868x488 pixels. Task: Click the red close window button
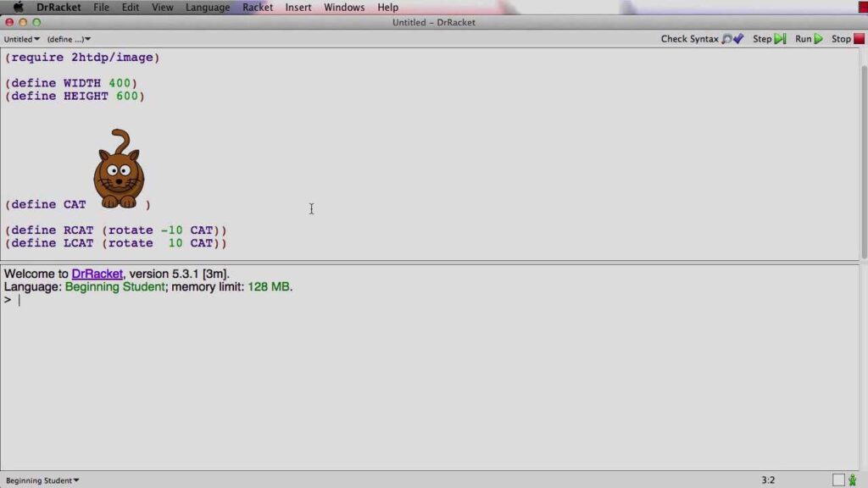click(9, 22)
